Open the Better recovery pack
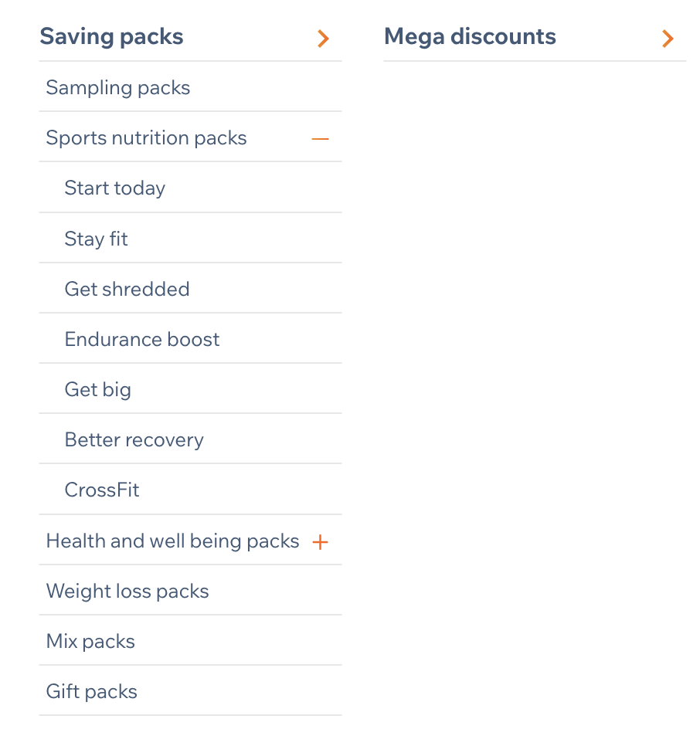The image size is (700, 746). (133, 439)
